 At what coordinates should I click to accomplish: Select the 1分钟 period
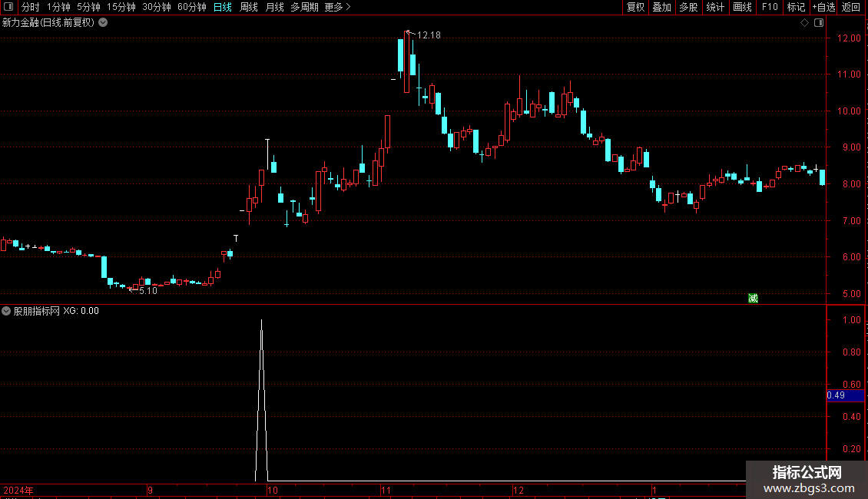pyautogui.click(x=58, y=7)
